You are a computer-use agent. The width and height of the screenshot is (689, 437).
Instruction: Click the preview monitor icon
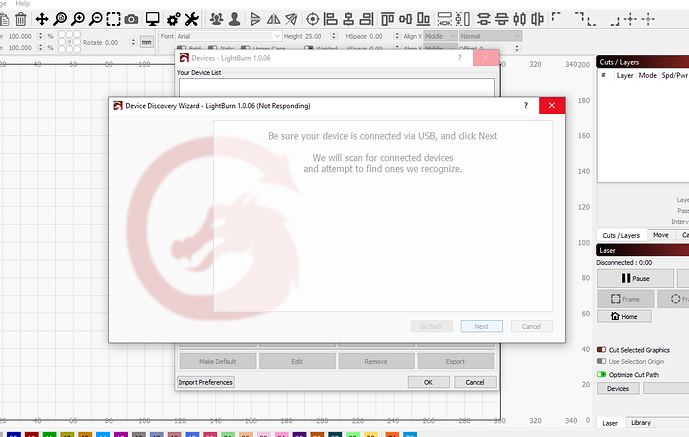click(152, 19)
